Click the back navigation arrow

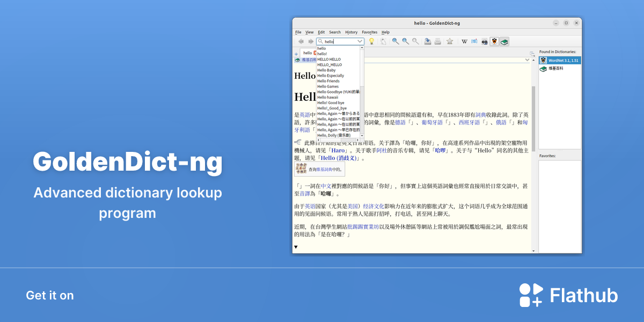coord(301,41)
